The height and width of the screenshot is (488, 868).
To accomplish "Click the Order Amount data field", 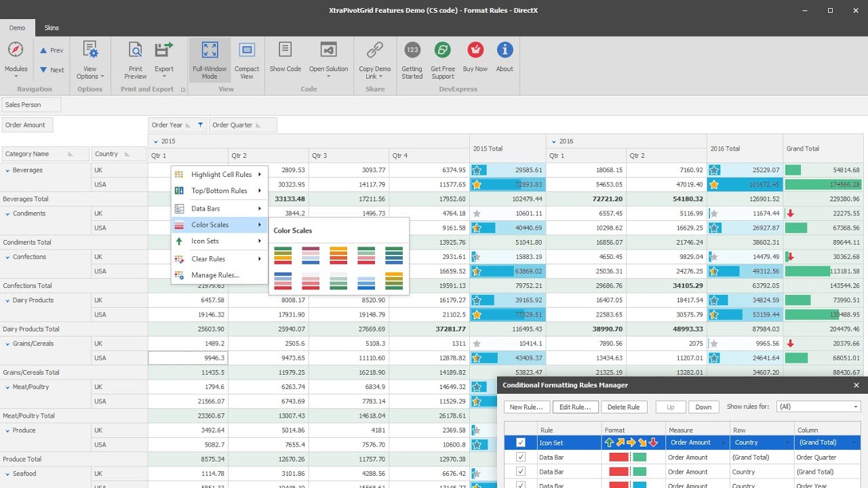I will [x=28, y=125].
